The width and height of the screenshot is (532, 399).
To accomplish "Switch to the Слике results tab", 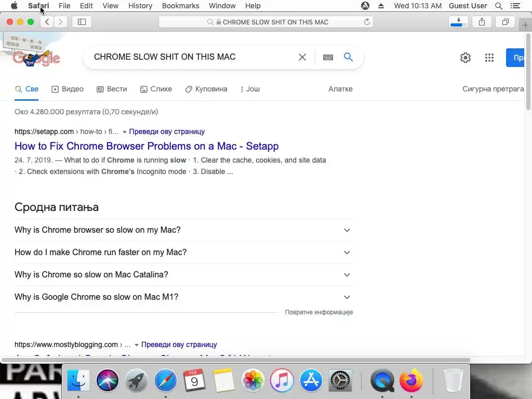I will [156, 89].
